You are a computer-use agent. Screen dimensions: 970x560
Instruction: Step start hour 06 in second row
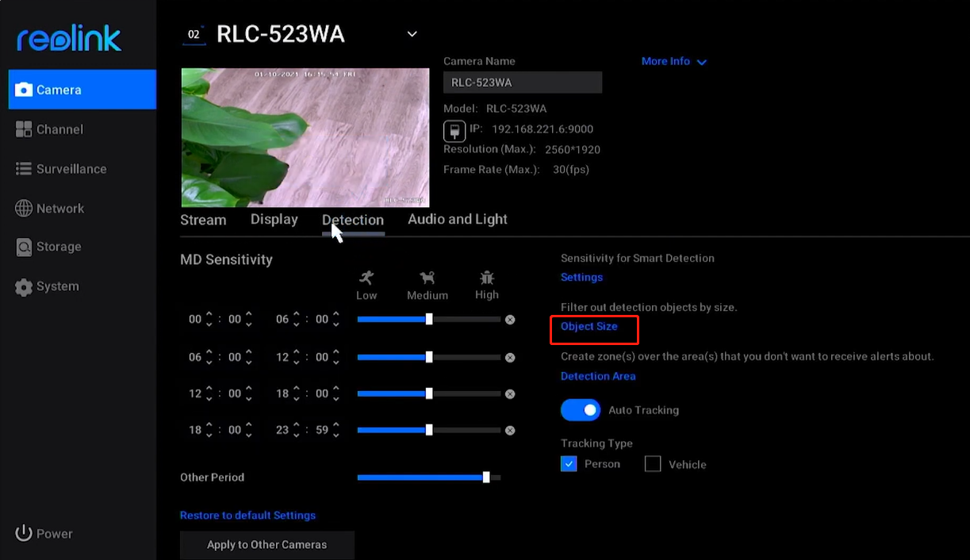[209, 358]
